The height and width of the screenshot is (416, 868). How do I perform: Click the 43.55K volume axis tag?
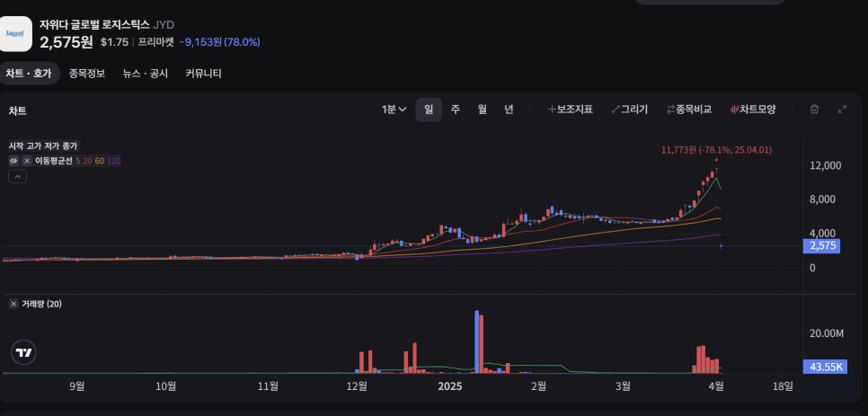(825, 367)
